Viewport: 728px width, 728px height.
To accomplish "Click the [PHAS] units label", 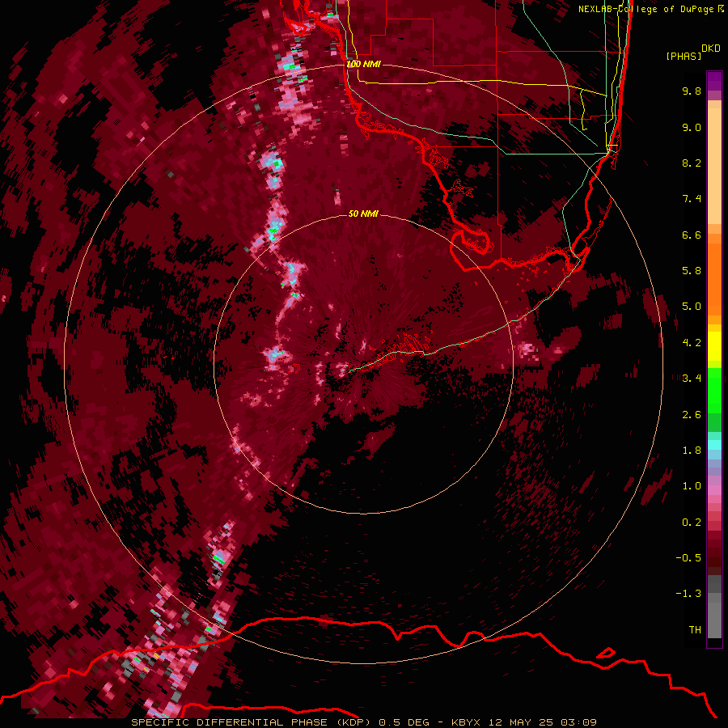I will point(684,56).
